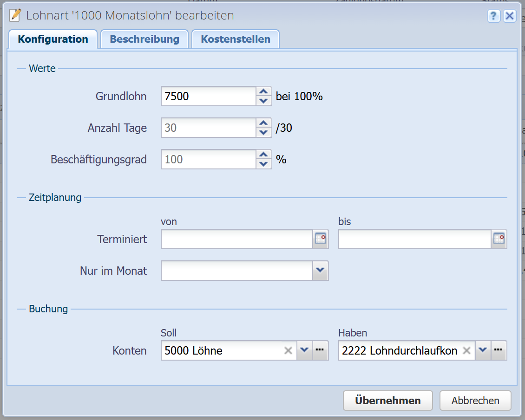Screen dimensions: 525x420
Task: Expand the Haben account dropdown arrow
Action: coord(483,351)
